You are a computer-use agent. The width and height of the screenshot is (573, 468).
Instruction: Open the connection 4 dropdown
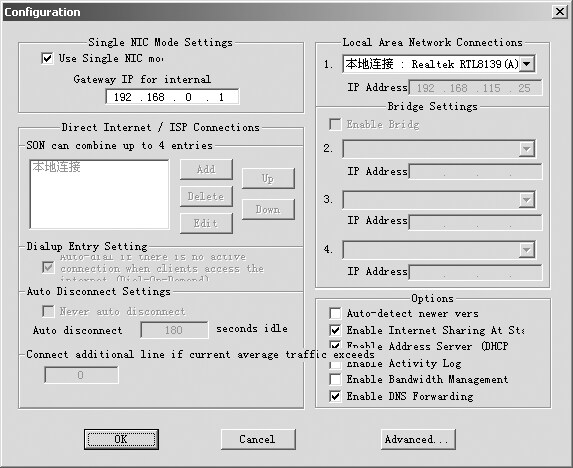click(x=527, y=250)
